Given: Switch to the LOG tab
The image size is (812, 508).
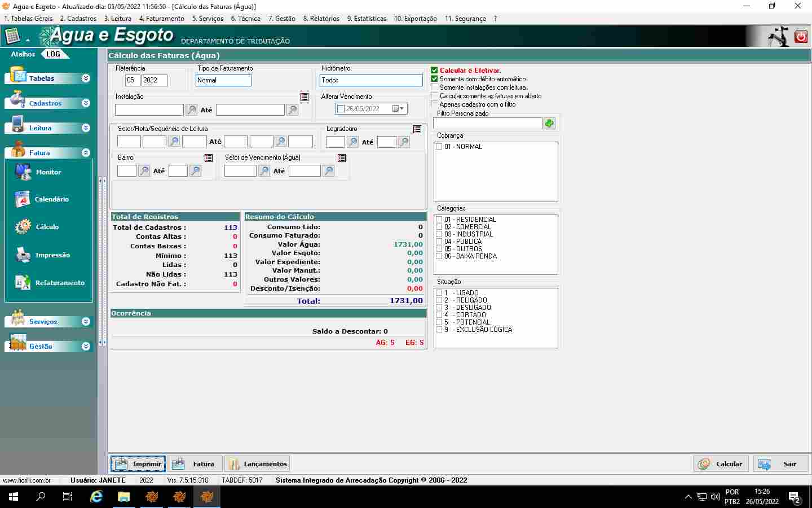Looking at the screenshot, I should click(54, 54).
